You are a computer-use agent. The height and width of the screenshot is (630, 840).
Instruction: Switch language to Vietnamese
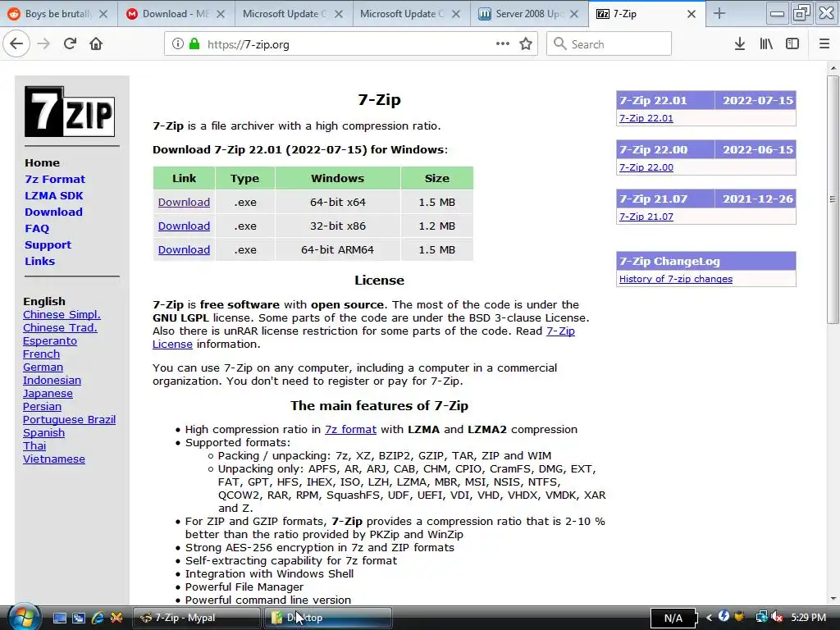click(53, 459)
